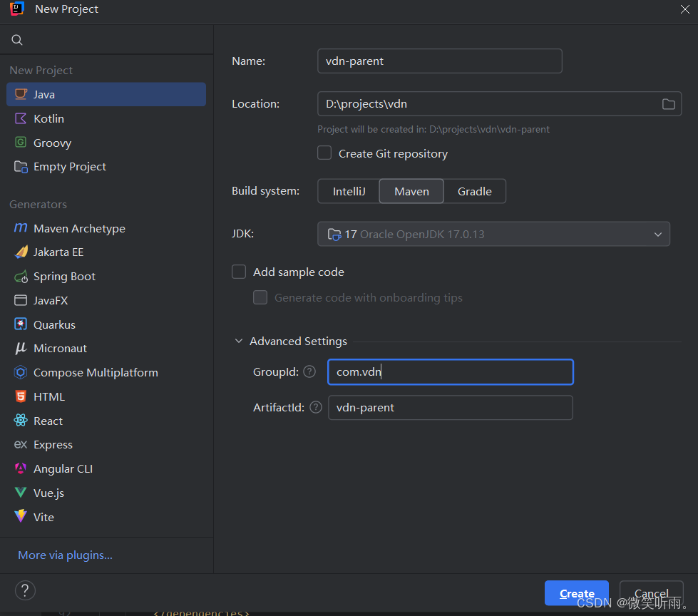Pick the Vite generator
The width and height of the screenshot is (698, 616).
pyautogui.click(x=106, y=517)
